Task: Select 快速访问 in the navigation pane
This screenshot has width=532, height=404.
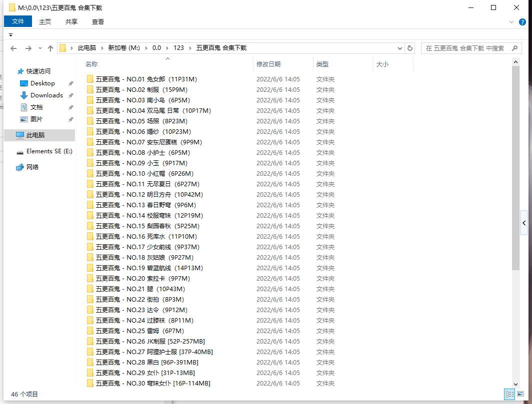Action: (x=38, y=71)
